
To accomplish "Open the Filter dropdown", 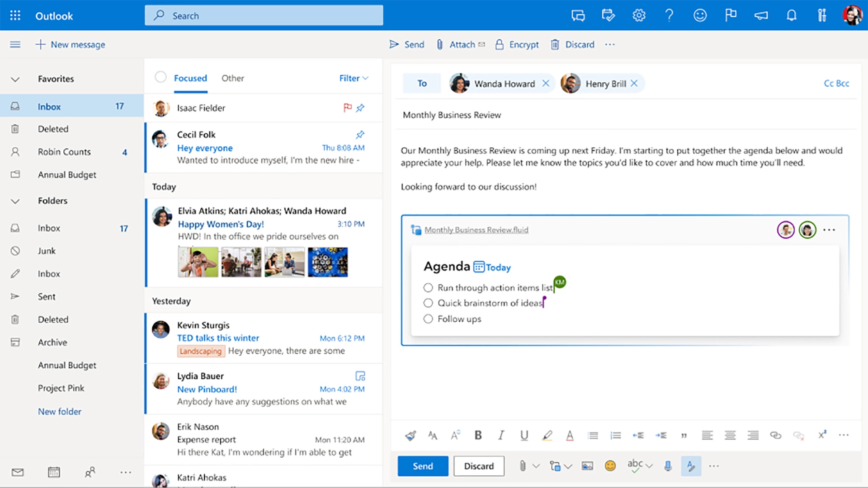I will pyautogui.click(x=354, y=78).
